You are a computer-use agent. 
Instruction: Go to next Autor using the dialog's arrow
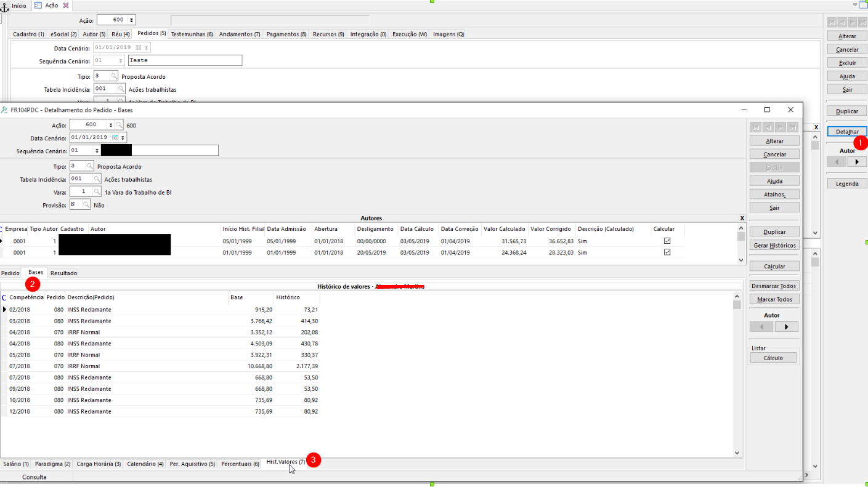786,327
